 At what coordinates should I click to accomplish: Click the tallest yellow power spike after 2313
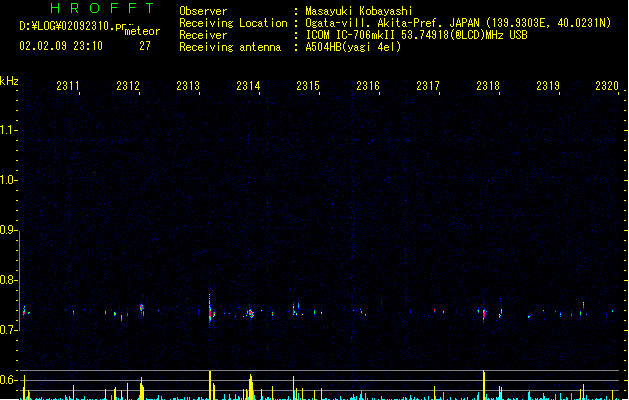click(x=210, y=385)
